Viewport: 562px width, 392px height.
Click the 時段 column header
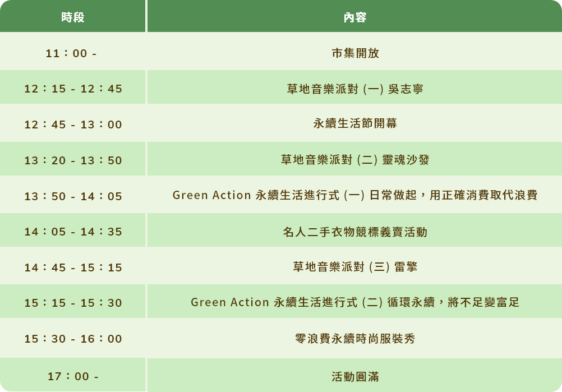73,17
